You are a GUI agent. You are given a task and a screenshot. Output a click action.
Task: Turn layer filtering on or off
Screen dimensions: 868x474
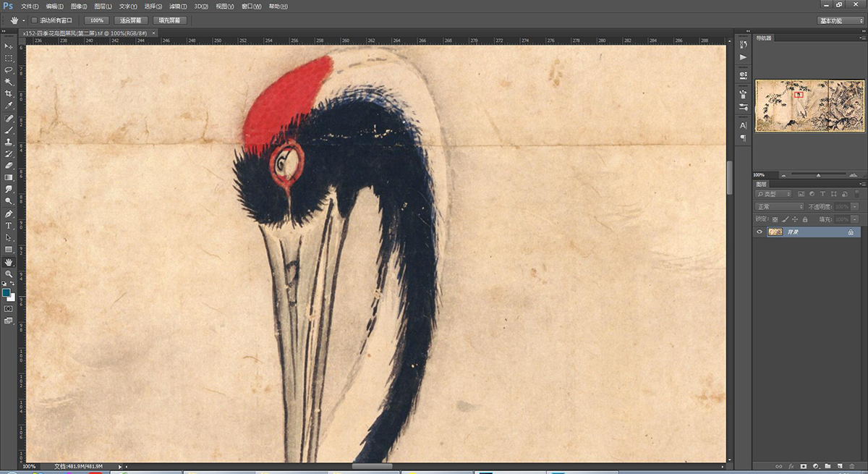856,194
